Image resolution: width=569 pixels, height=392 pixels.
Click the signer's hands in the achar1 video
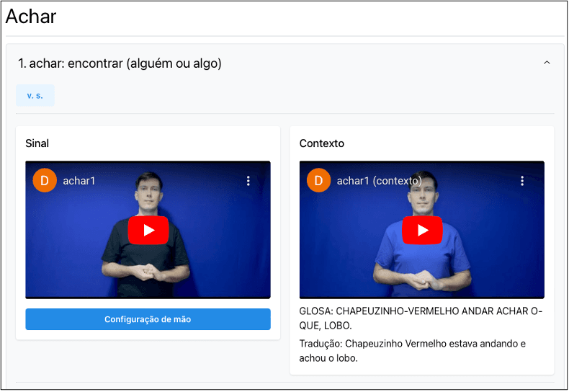tap(147, 273)
